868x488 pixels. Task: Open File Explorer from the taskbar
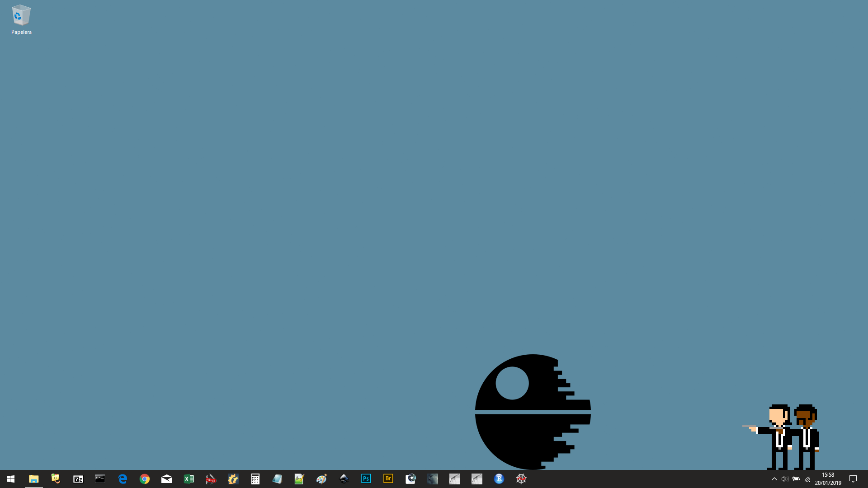coord(33,479)
